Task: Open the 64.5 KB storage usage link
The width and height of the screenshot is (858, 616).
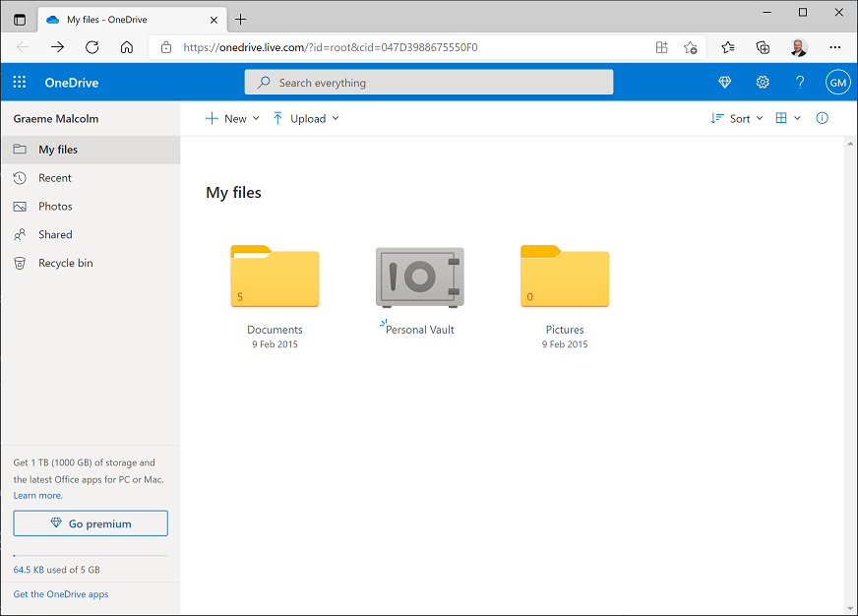Action: pos(29,570)
